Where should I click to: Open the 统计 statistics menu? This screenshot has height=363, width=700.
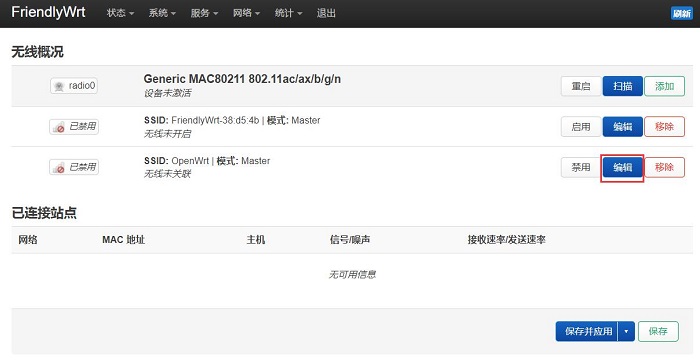[288, 13]
